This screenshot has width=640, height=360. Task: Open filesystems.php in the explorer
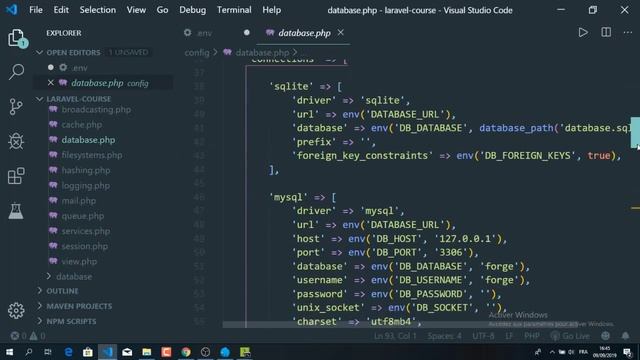tap(92, 155)
